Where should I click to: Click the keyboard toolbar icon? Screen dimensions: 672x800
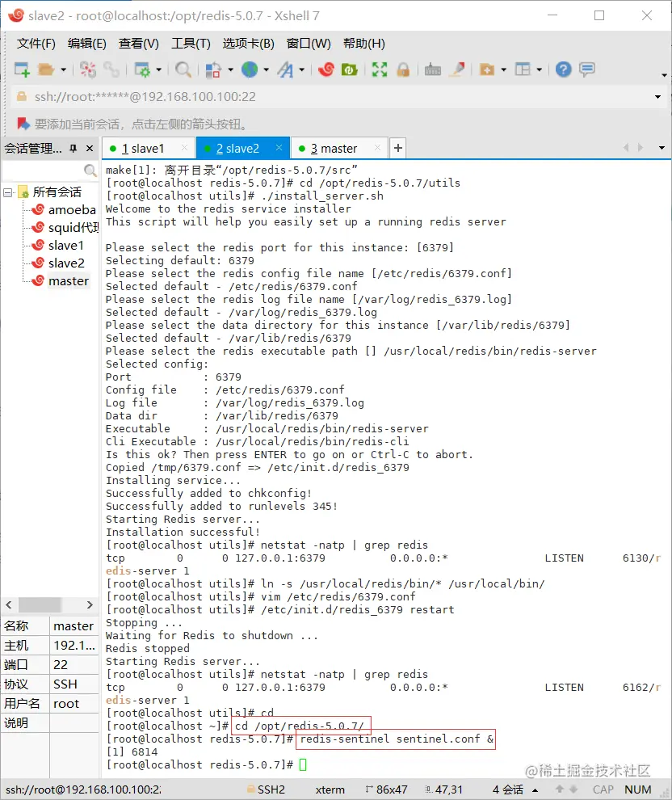[x=433, y=69]
